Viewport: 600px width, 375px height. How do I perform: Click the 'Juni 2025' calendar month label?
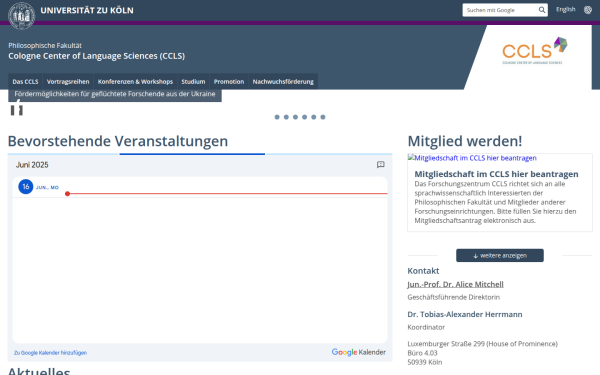(32, 165)
